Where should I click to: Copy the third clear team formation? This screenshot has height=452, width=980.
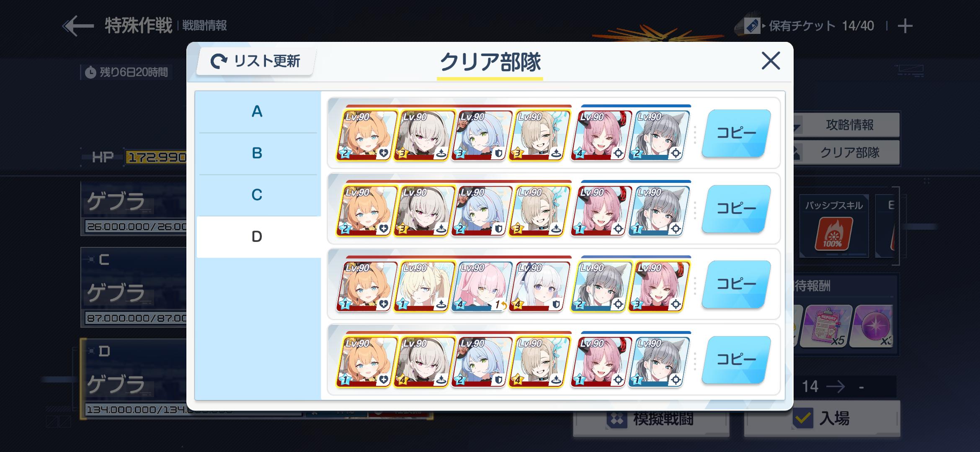pyautogui.click(x=736, y=284)
